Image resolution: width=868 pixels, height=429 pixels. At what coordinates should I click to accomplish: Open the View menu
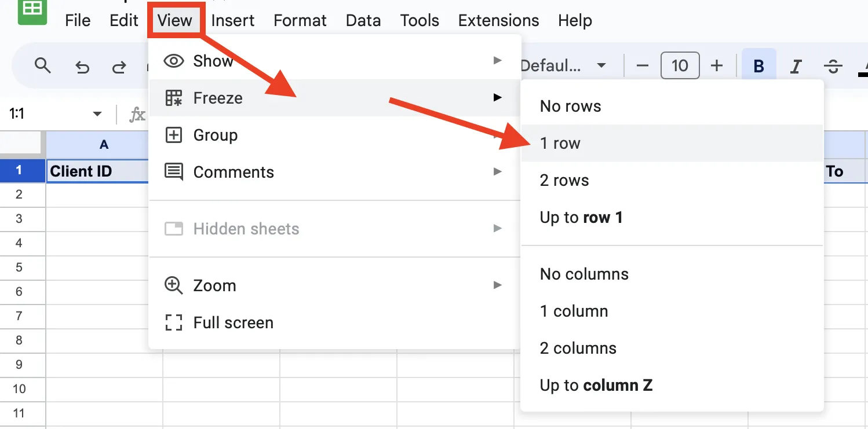pyautogui.click(x=174, y=20)
